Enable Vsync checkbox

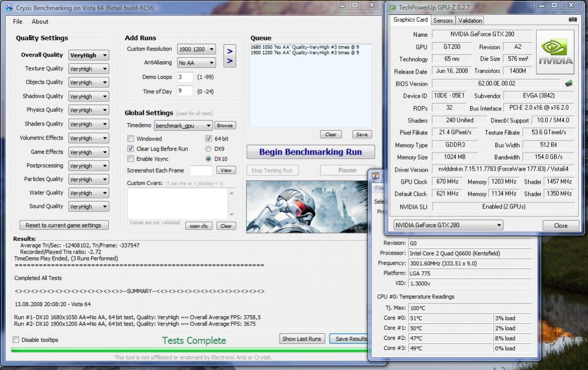coord(130,159)
